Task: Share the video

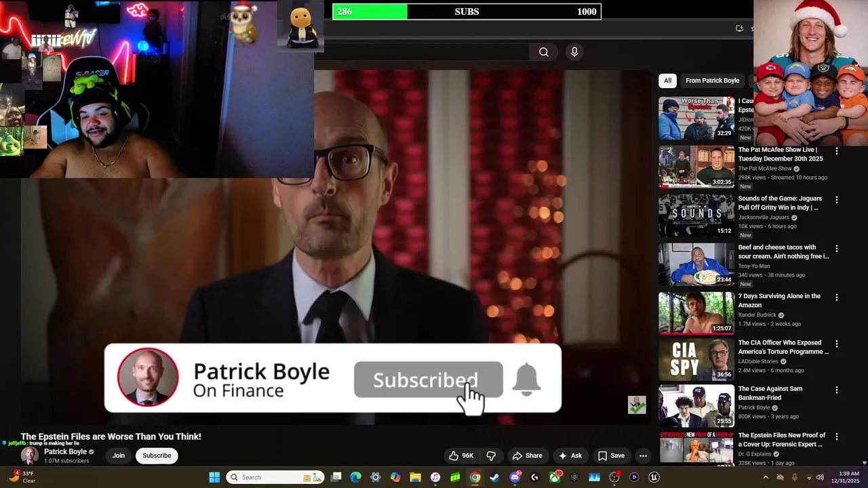Action: click(527, 455)
